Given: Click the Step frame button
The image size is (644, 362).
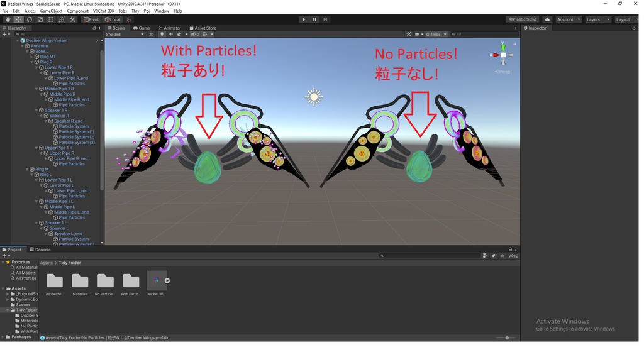Looking at the screenshot, I should (x=325, y=19).
